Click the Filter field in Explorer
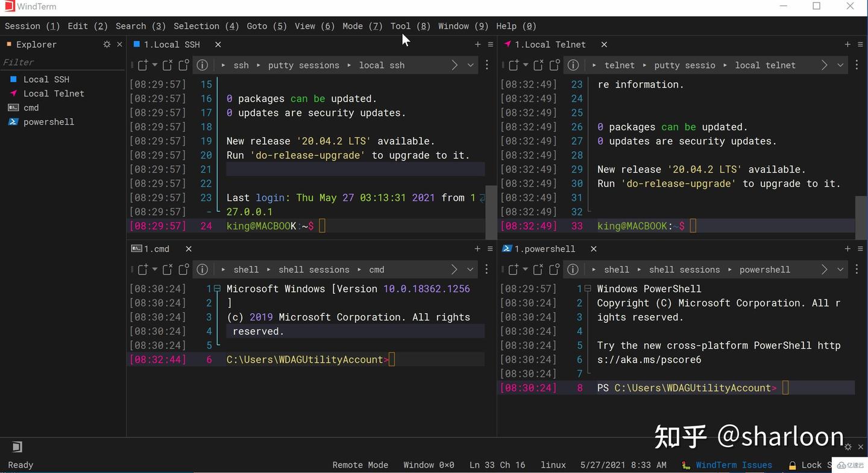 [60, 62]
